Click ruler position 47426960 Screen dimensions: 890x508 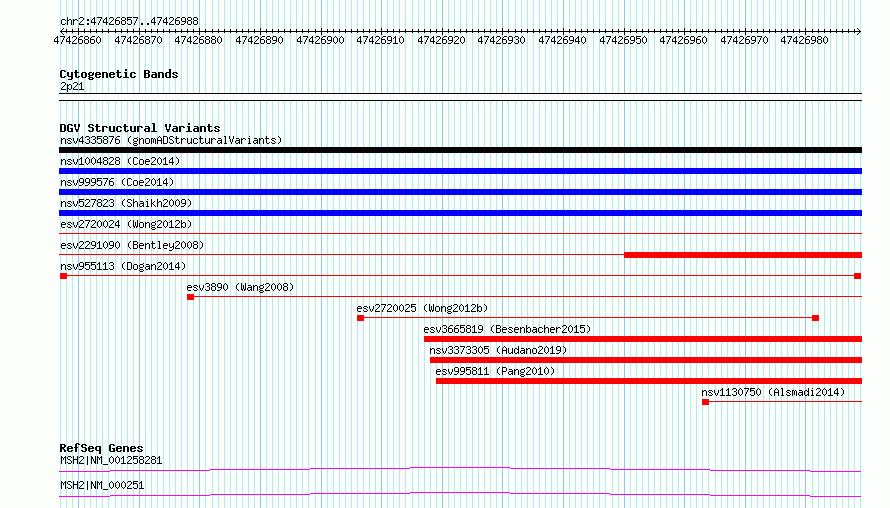684,40
